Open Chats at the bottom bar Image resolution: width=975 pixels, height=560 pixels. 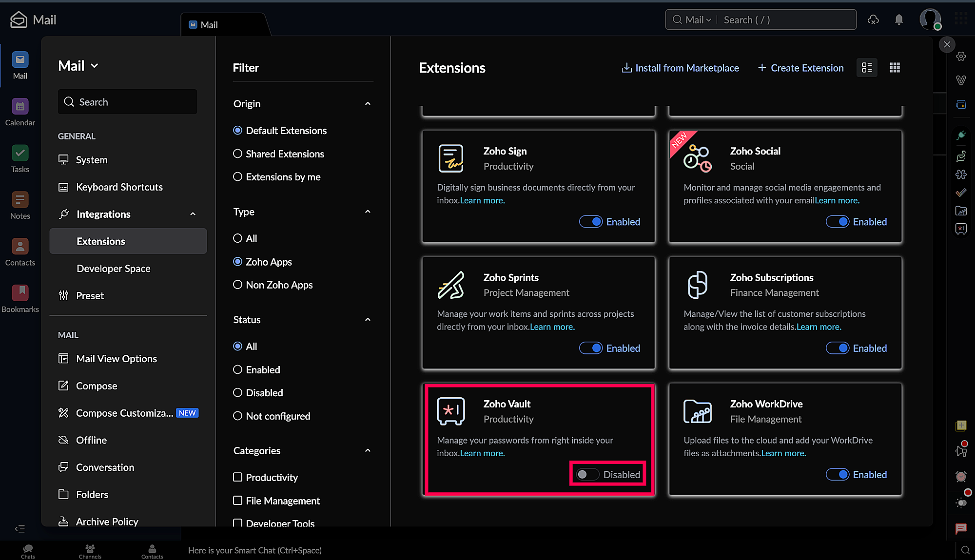pyautogui.click(x=28, y=551)
